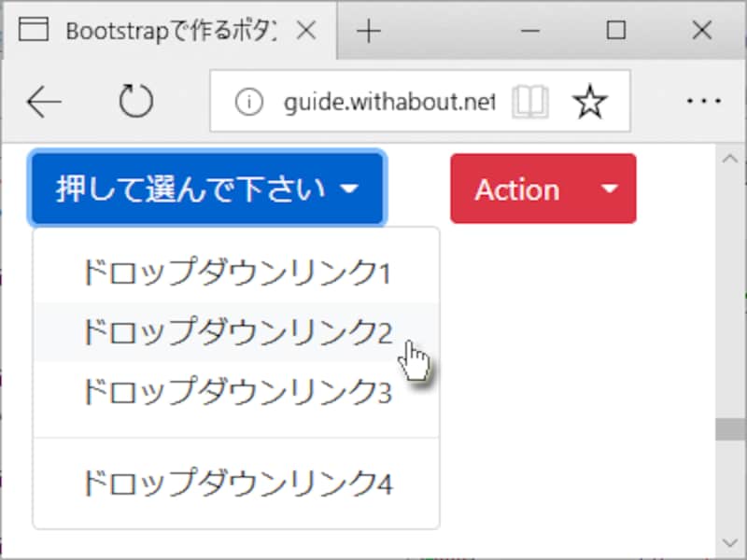Choose ドロップダウンリンク4 from the menu
The height and width of the screenshot is (560, 747).
236,483
